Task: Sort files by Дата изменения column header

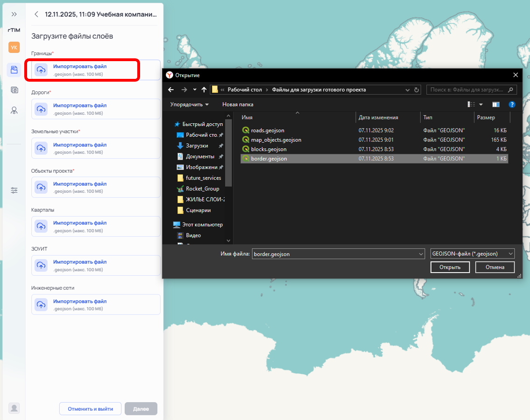Action: [378, 118]
